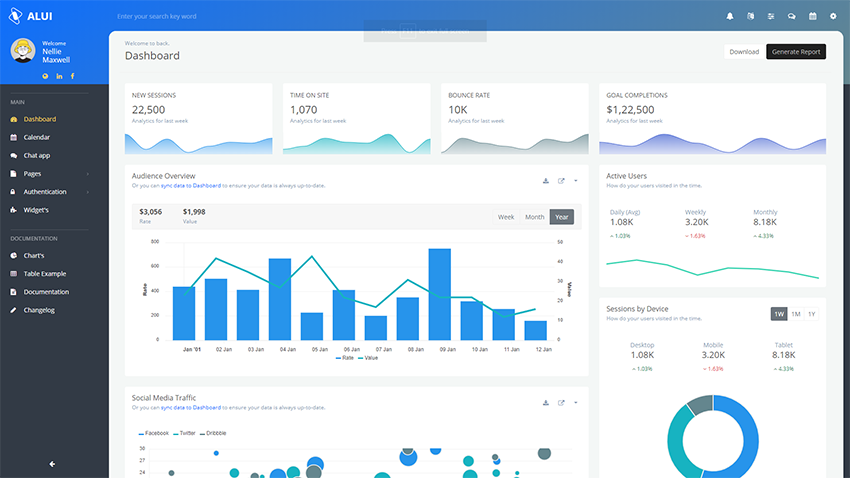Follow the "sync data to Dashboard" link in Audience Overview

click(x=191, y=186)
